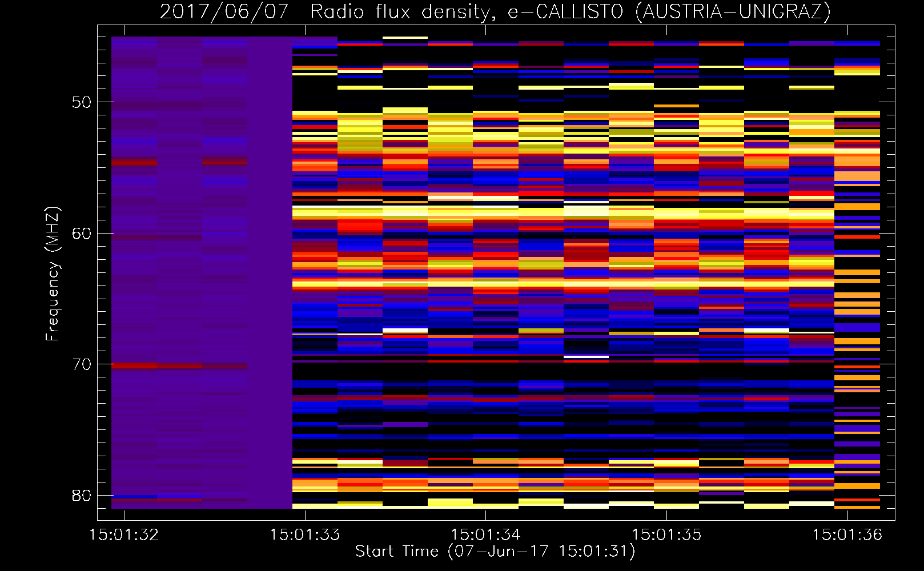Click the 15:01:33 time tick label
This screenshot has width=924, height=571.
[305, 534]
